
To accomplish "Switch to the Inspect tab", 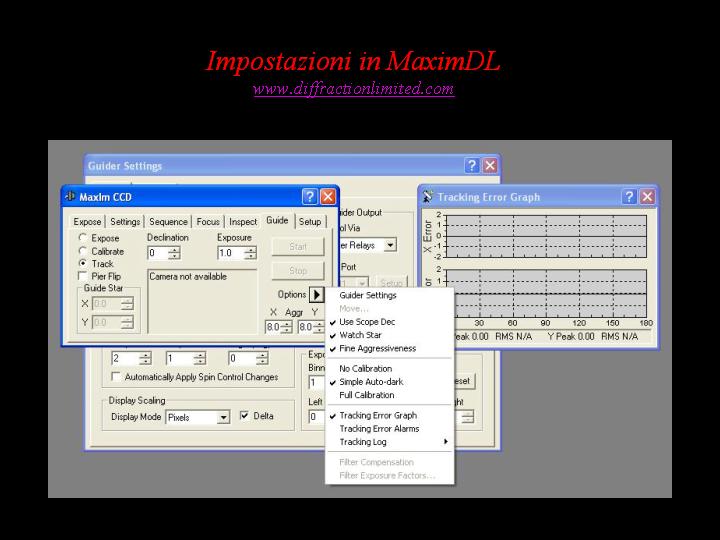I will (x=243, y=222).
